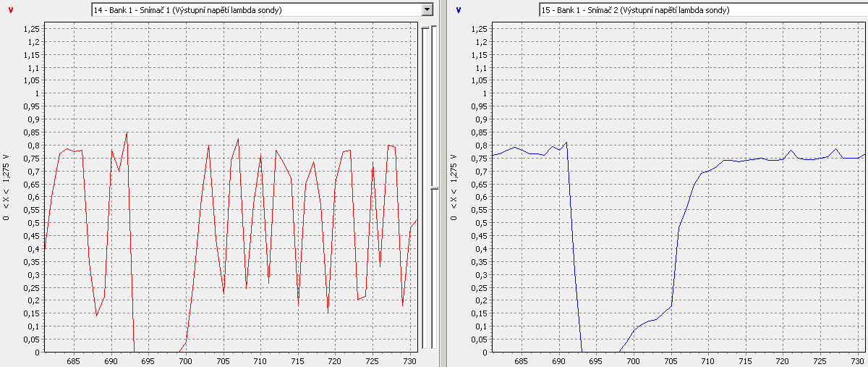Click the 0,5 Y-axis label on the left graph
This screenshot has height=367, width=868.
(33, 223)
